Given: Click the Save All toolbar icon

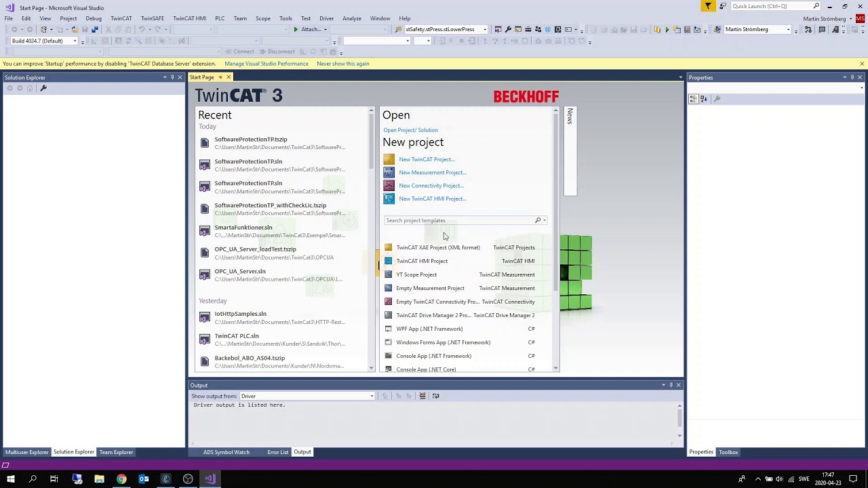Looking at the screenshot, I should coord(95,29).
